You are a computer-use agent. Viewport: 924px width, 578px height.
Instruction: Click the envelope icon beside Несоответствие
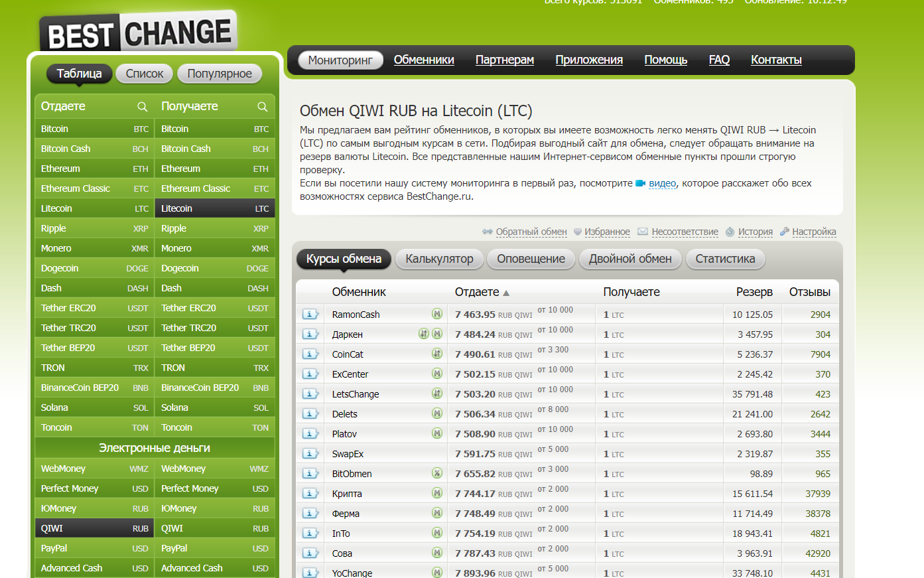click(643, 232)
